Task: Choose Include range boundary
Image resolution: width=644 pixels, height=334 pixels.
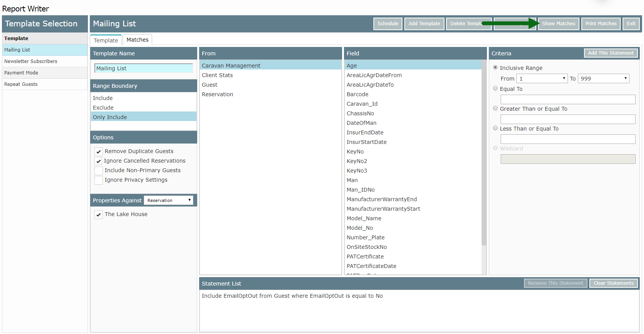Action: (x=144, y=98)
